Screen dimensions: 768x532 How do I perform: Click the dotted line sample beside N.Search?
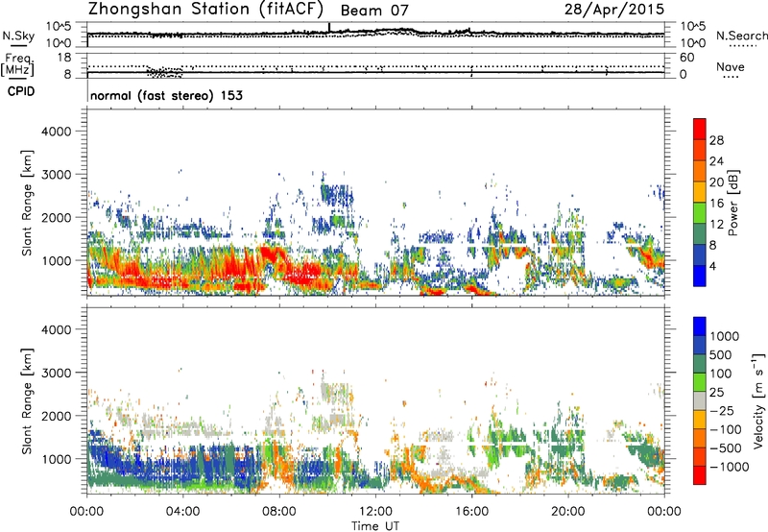click(x=743, y=46)
